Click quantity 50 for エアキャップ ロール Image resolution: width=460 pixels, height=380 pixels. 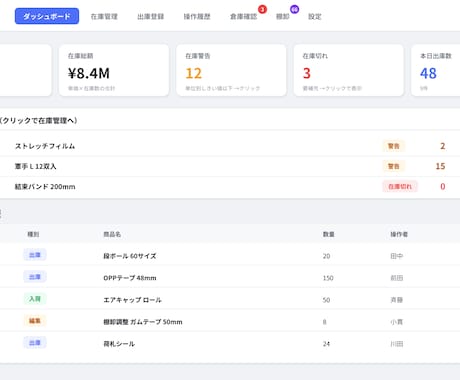[326, 300]
